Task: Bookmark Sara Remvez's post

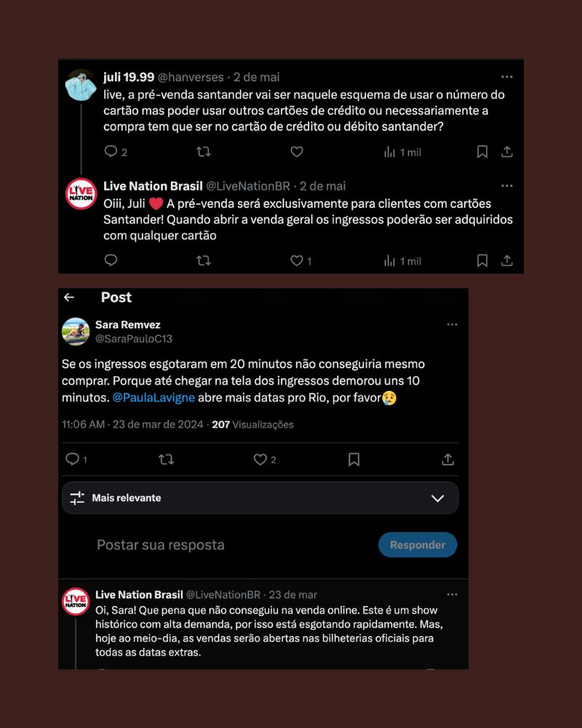Action: (354, 459)
